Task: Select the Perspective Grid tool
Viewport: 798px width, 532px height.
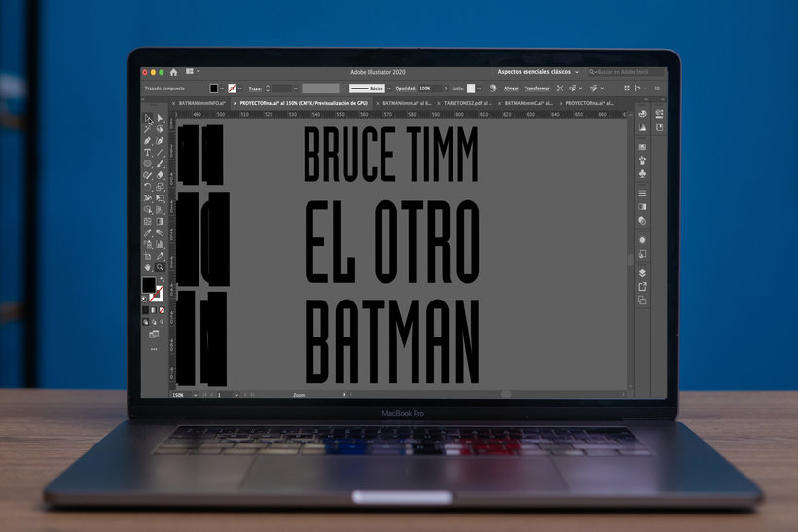Action: pos(160,209)
